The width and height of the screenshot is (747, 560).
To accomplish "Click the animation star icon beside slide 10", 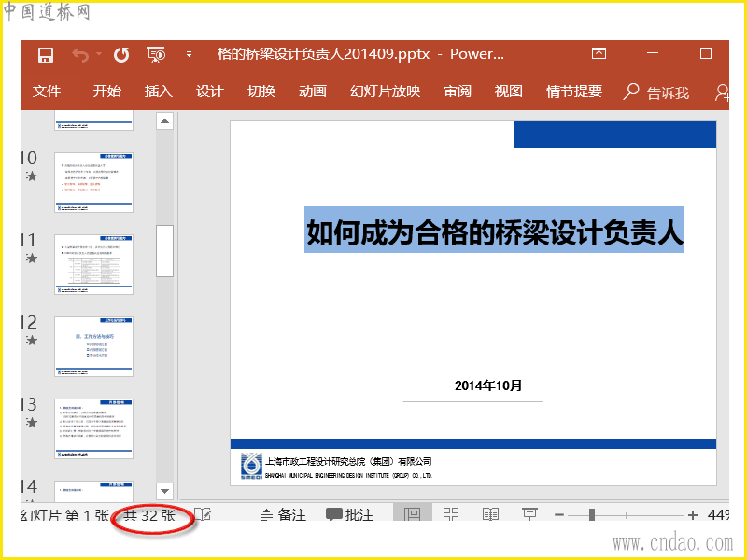I will (x=32, y=176).
